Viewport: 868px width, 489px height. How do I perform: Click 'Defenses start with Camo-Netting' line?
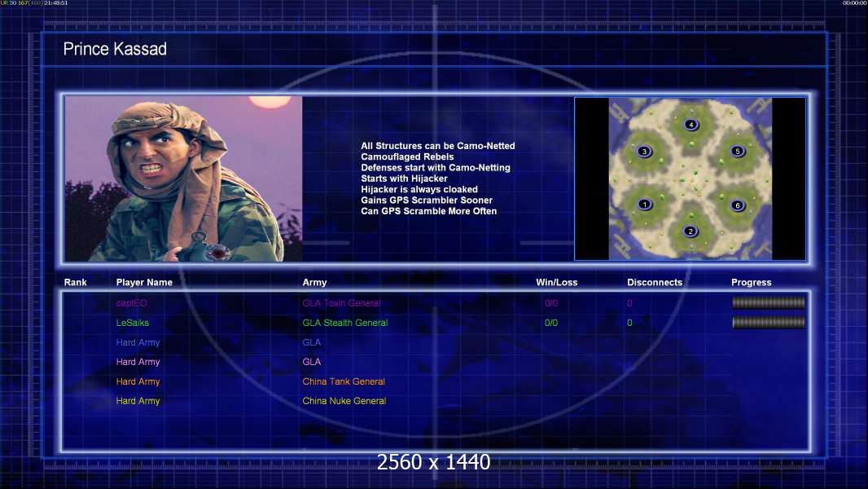pyautogui.click(x=436, y=167)
